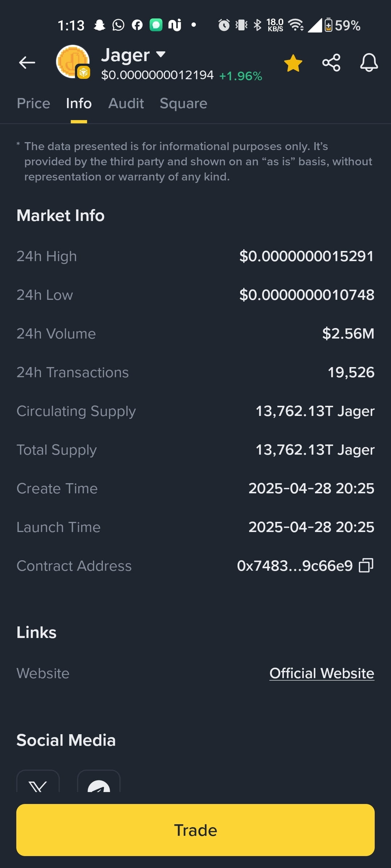Tap the BNB chain badge on logo
The height and width of the screenshot is (868, 391).
84,73
